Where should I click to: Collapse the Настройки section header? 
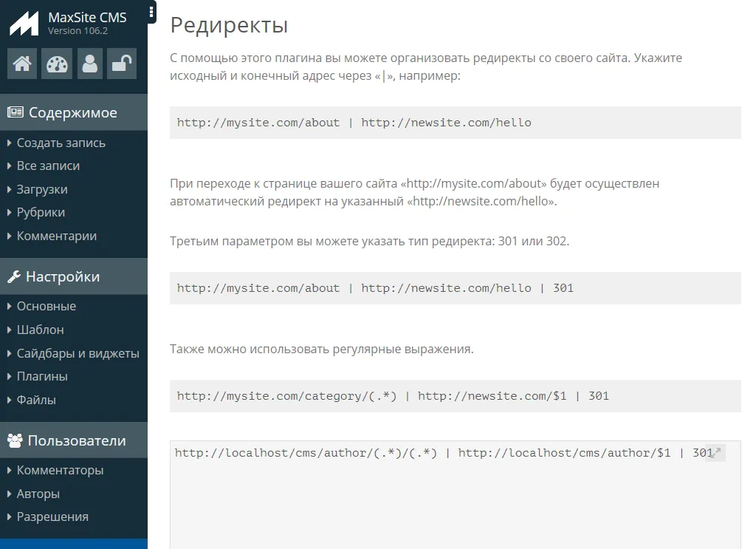[x=63, y=277]
